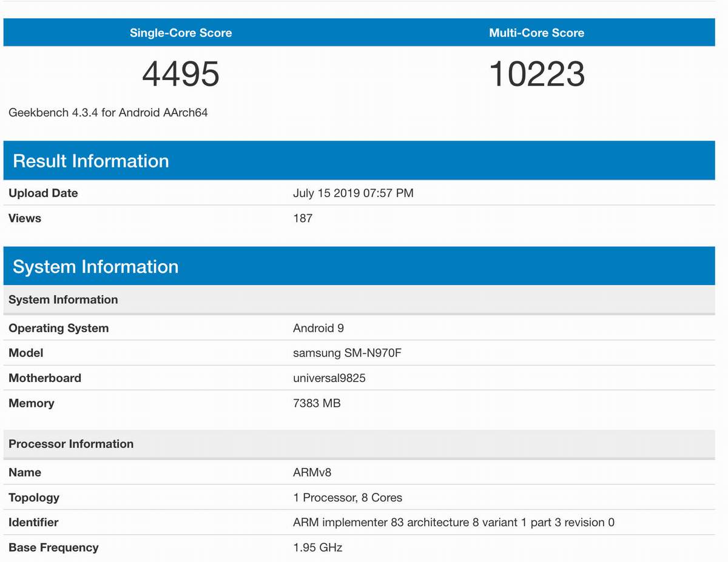
Task: Select the universal9825 motherboard value
Action: (x=329, y=378)
